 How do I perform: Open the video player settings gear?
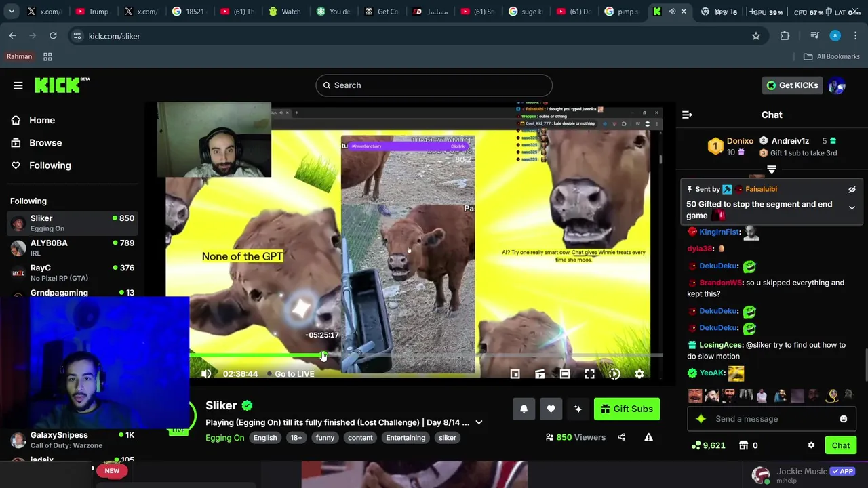click(x=639, y=374)
